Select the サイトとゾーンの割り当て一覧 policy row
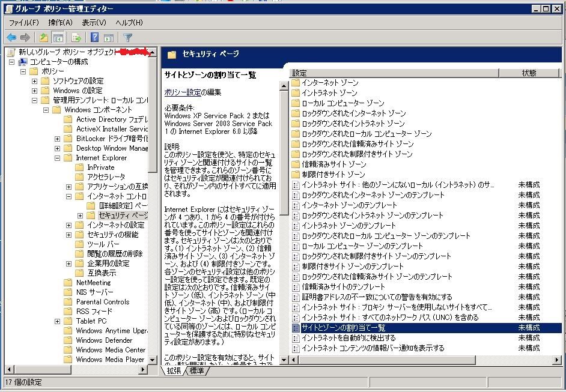 click(426, 328)
